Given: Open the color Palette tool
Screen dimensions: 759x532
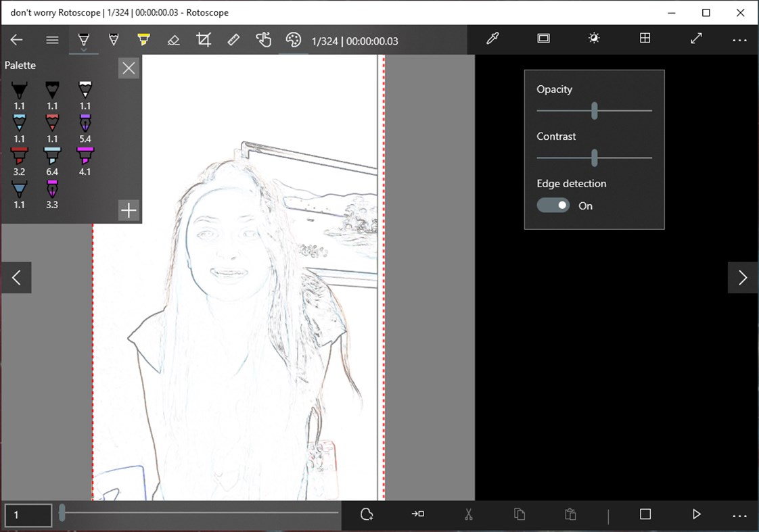Looking at the screenshot, I should (x=294, y=40).
